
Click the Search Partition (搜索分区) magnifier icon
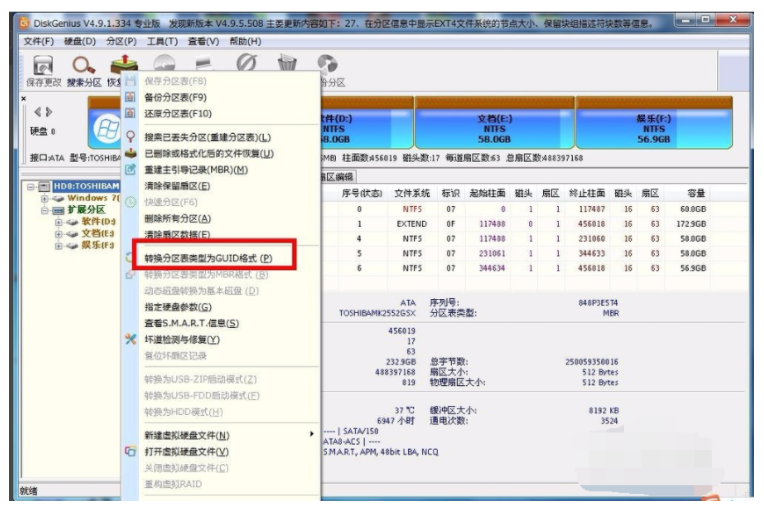(x=84, y=65)
